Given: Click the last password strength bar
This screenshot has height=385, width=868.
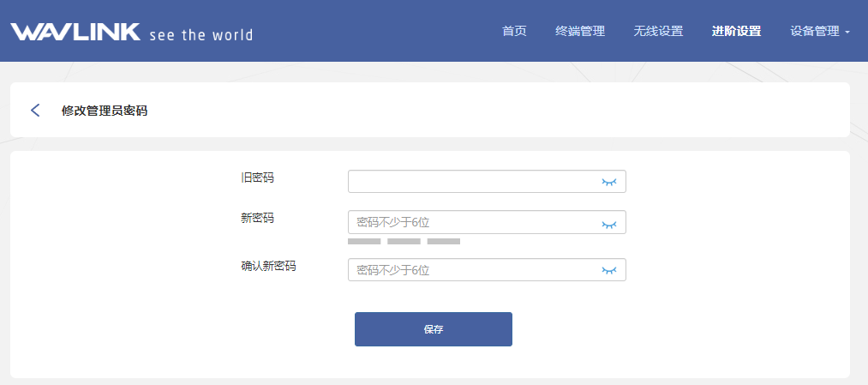Looking at the screenshot, I should tap(444, 242).
